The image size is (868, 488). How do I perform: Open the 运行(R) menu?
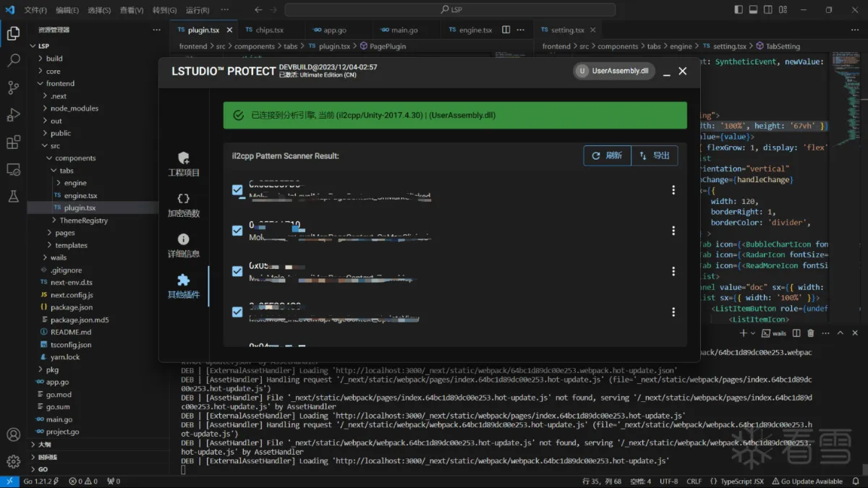click(197, 10)
